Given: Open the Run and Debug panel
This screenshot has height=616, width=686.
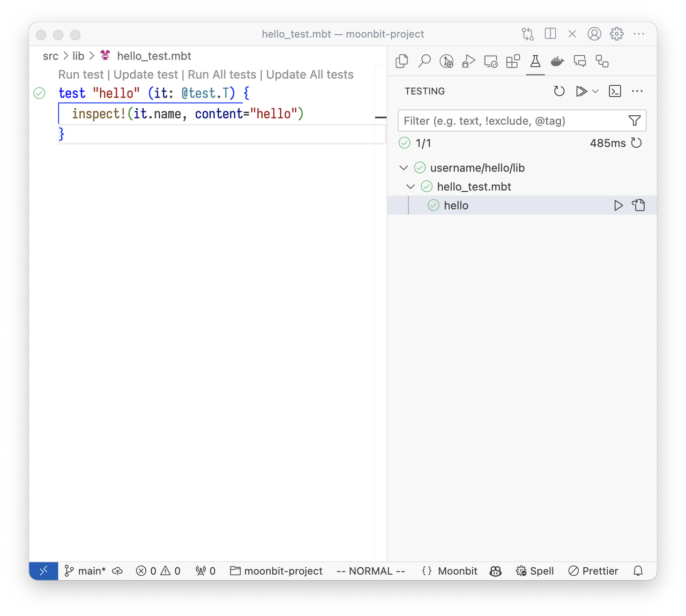Looking at the screenshot, I should coord(468,61).
